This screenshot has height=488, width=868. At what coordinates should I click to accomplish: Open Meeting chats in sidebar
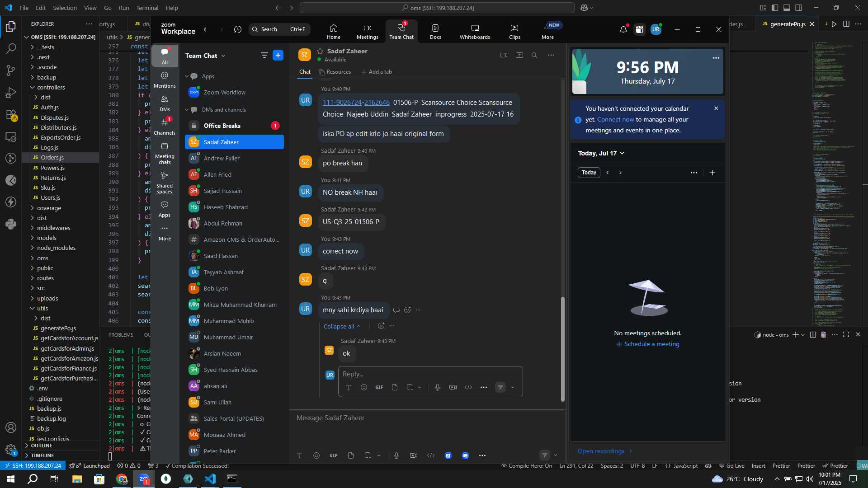[x=165, y=153]
